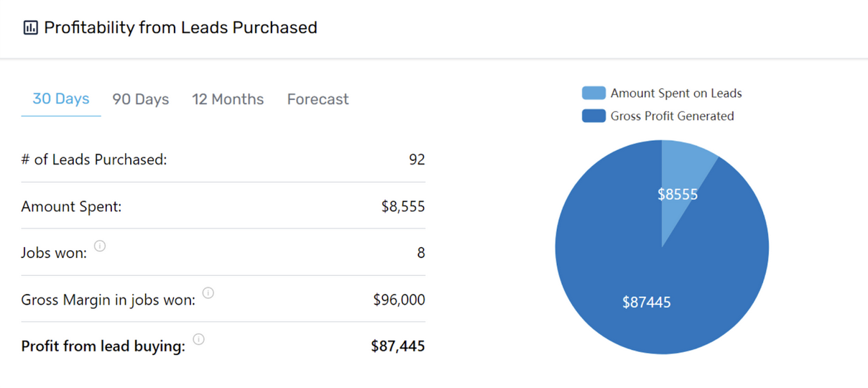Open the 12 Months tab
The width and height of the screenshot is (868, 388).
pyautogui.click(x=228, y=100)
